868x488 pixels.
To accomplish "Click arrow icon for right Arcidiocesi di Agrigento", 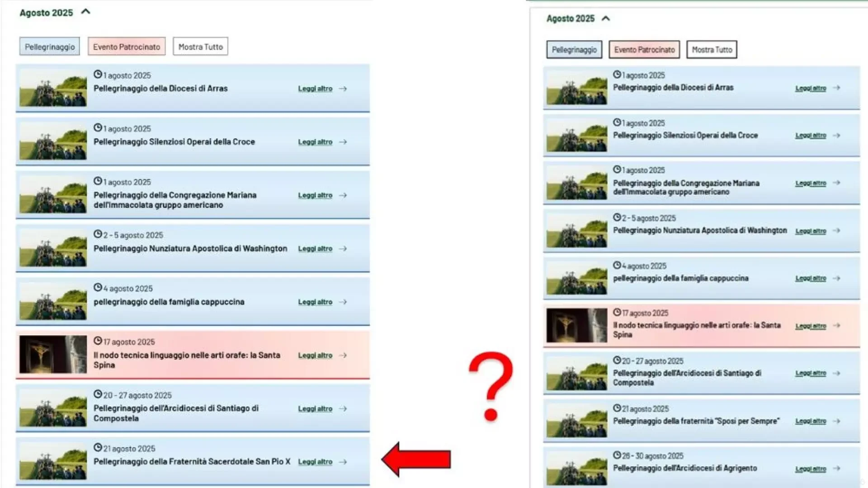I will pyautogui.click(x=836, y=469).
